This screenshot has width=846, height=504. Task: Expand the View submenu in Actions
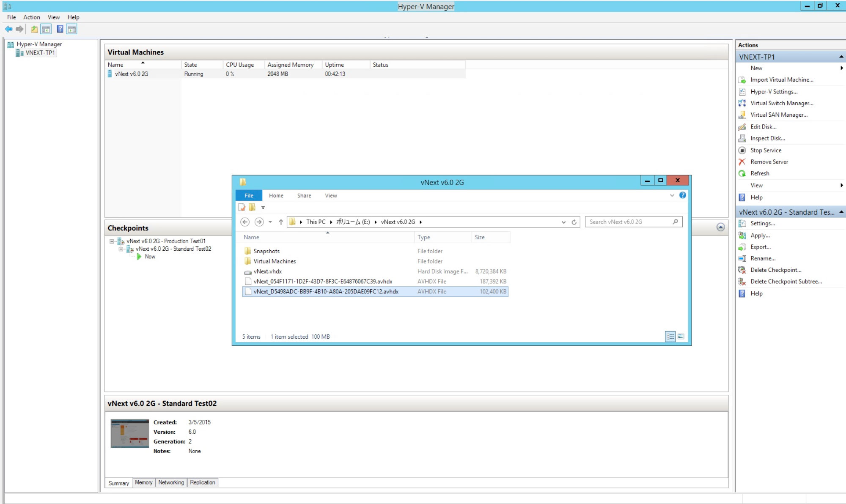point(841,185)
